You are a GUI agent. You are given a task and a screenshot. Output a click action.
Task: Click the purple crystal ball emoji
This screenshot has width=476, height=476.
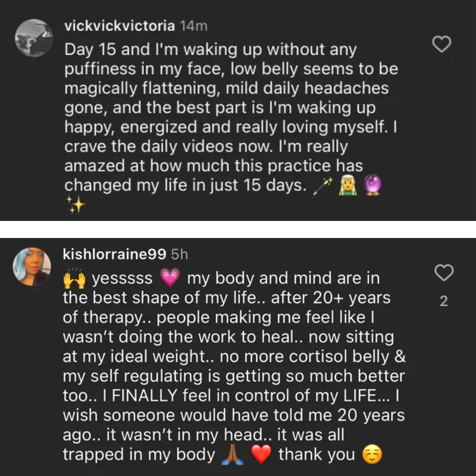click(372, 186)
